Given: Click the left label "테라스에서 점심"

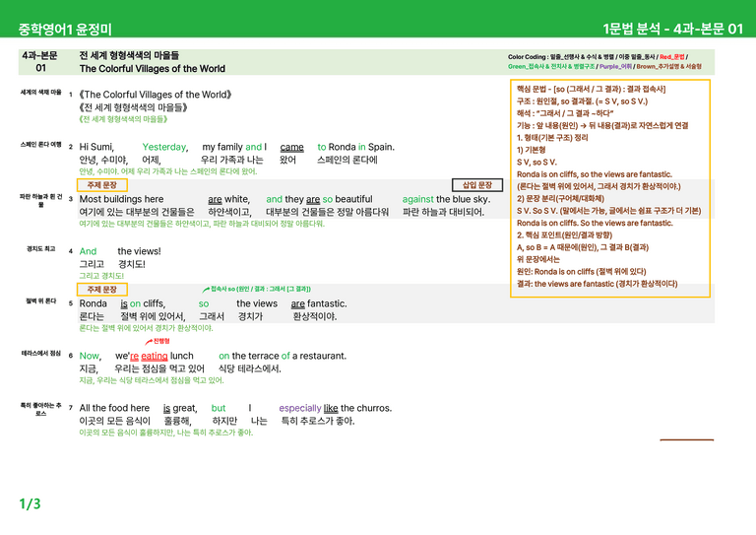Looking at the screenshot, I should pyautogui.click(x=40, y=354).
